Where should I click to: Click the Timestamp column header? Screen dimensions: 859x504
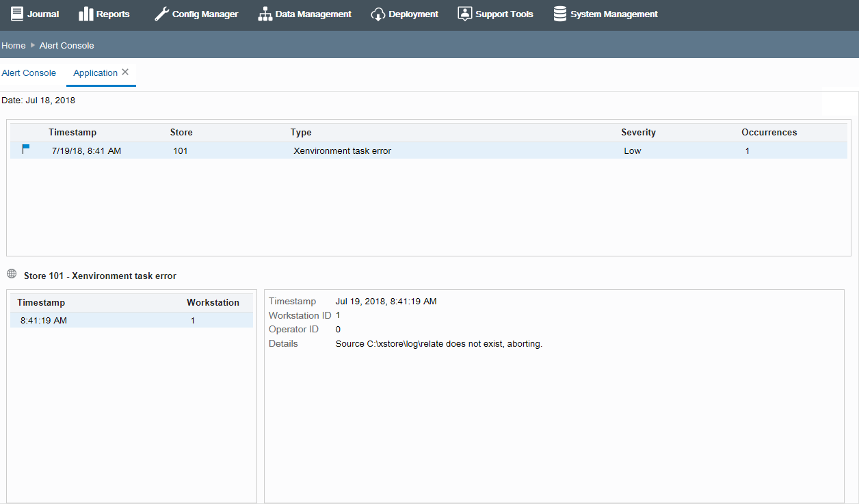[x=72, y=132]
